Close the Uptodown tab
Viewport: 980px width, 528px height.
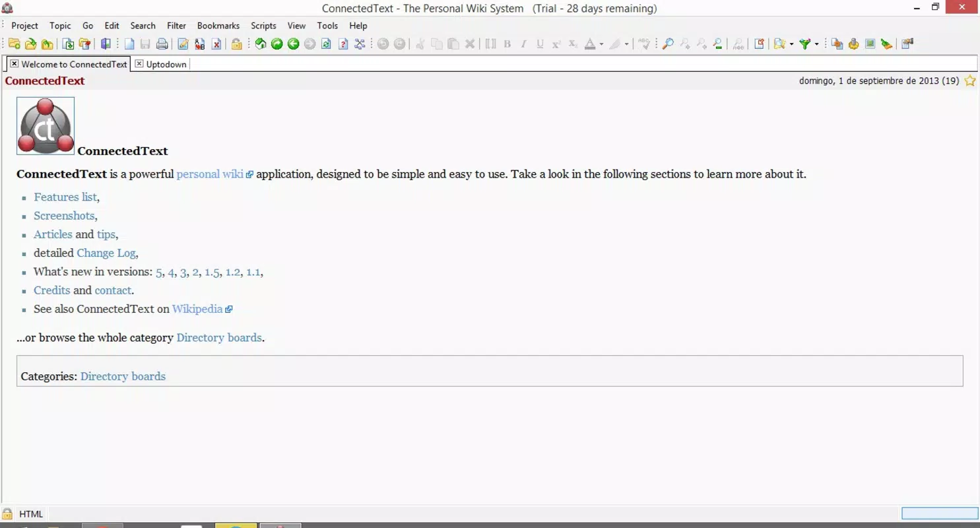coord(139,64)
